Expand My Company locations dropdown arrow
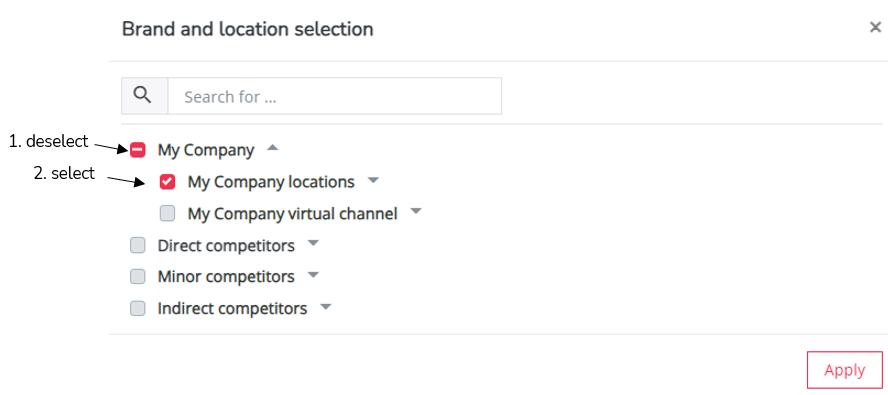The image size is (888, 395). [x=373, y=181]
